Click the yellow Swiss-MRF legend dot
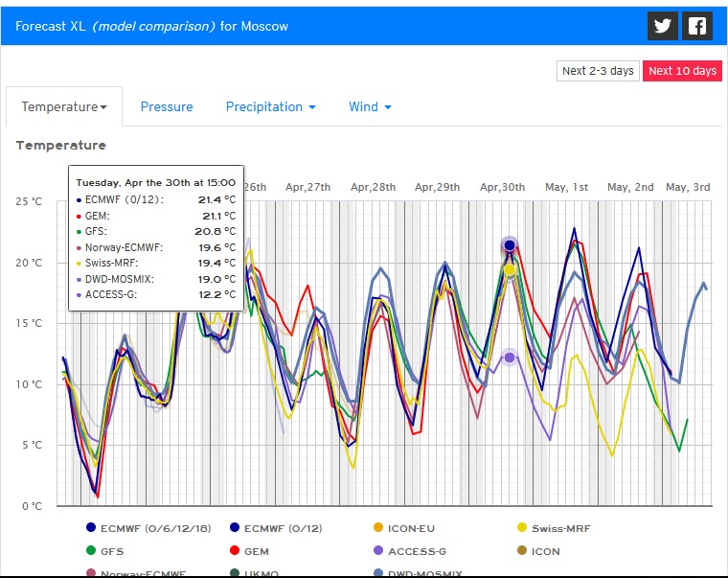The image size is (728, 578). [x=522, y=527]
